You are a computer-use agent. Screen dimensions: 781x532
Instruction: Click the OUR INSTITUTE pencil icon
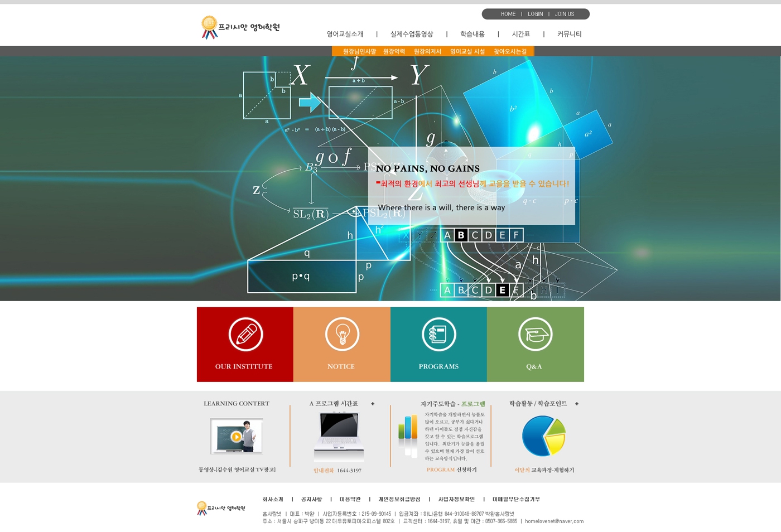(x=245, y=334)
